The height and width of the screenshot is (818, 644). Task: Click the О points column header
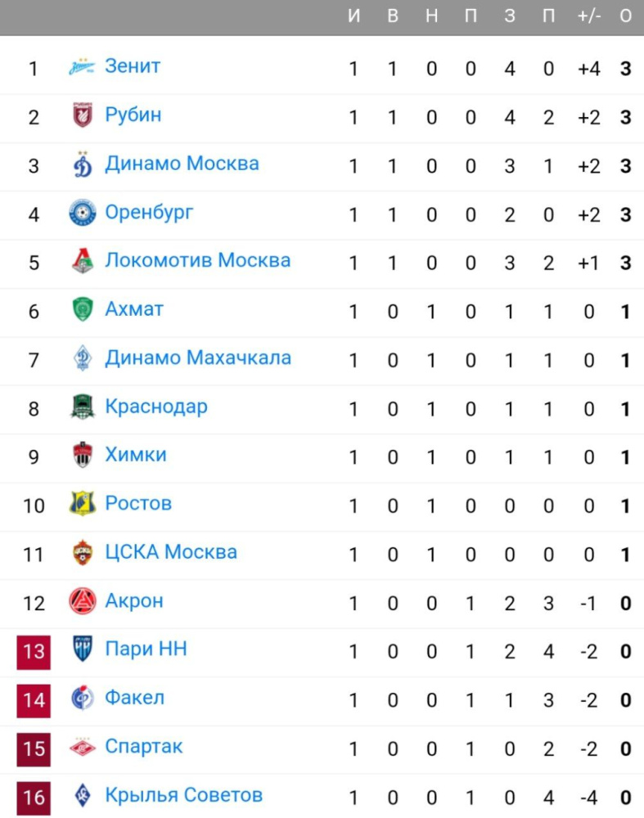pos(626,17)
